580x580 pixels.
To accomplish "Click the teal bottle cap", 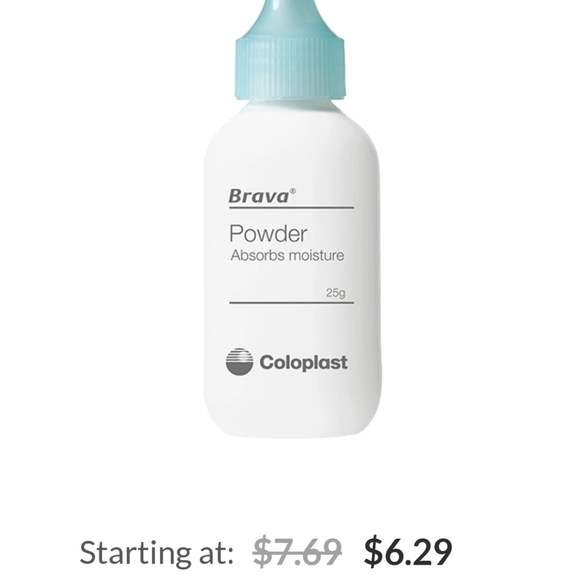I will click(x=291, y=50).
